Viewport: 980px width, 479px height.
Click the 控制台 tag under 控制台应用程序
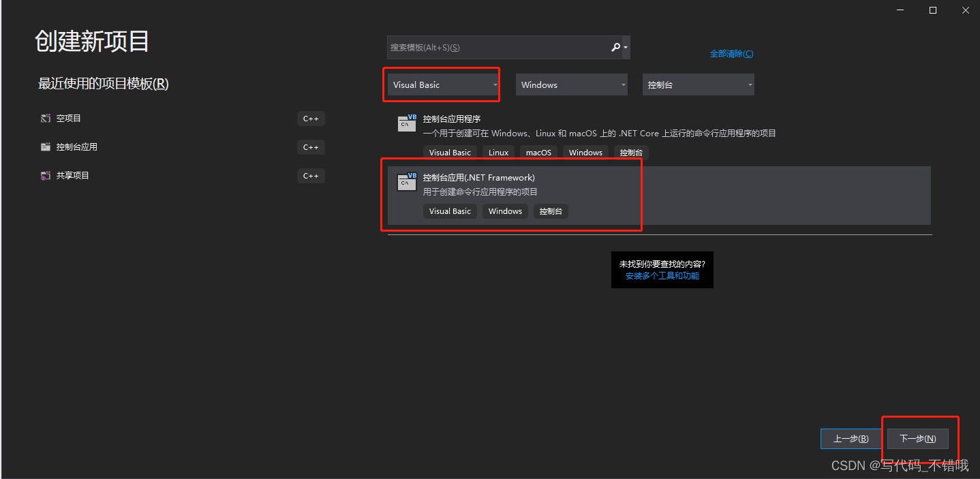631,153
